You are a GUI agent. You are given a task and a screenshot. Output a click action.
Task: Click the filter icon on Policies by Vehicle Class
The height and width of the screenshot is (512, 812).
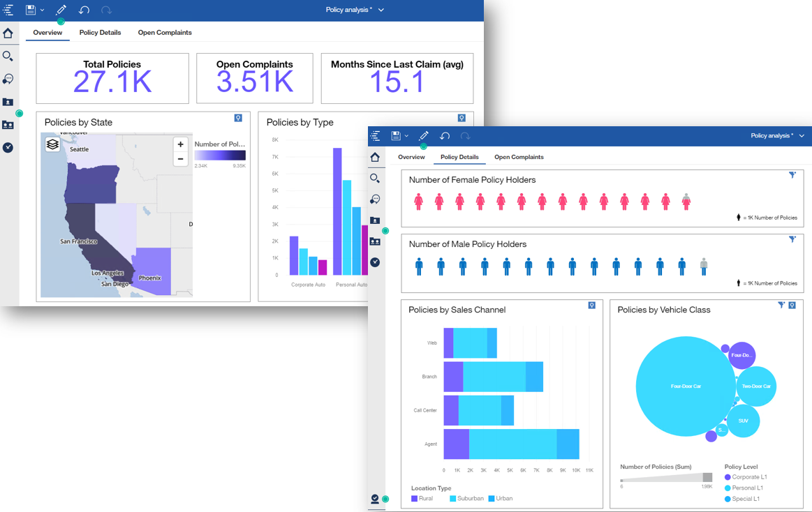(x=781, y=305)
